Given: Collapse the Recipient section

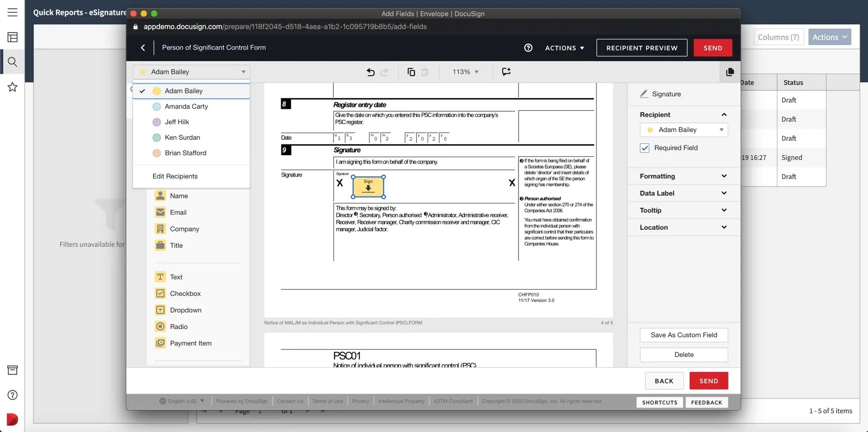Looking at the screenshot, I should [724, 115].
